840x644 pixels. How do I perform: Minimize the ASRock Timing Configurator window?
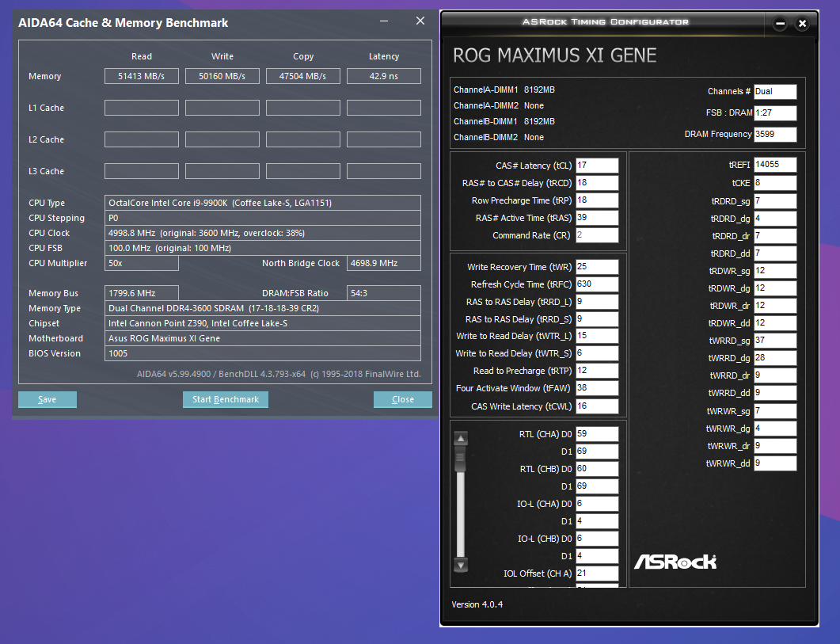(780, 24)
